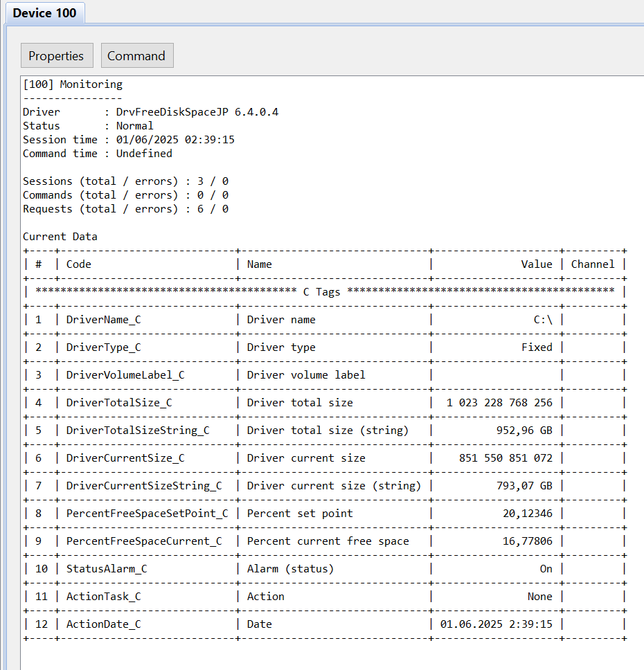Click the 'Name' column header
The image size is (644, 670).
pyautogui.click(x=259, y=264)
